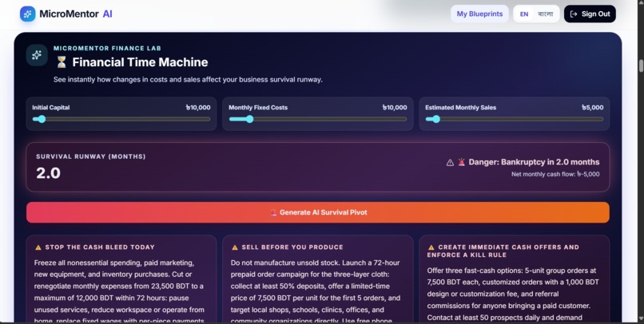Click the Estimated Monthly Sales ৳5,000 value
644x324 pixels.
(593, 108)
